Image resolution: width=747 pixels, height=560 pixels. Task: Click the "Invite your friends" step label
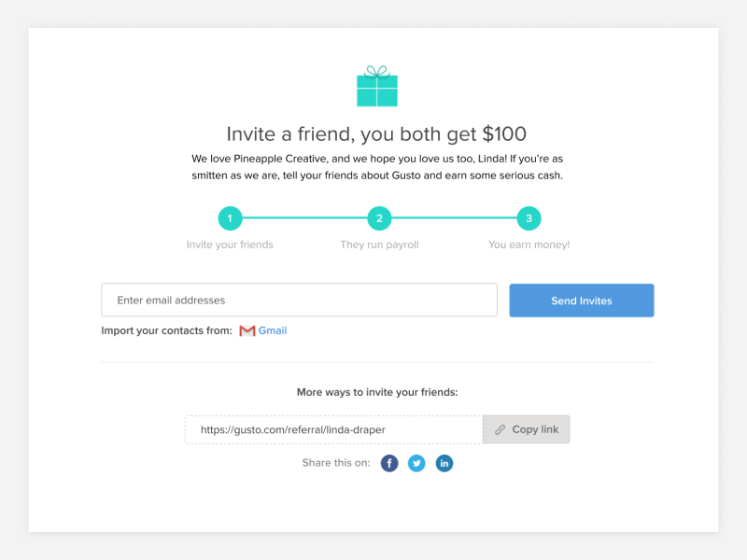tap(230, 245)
